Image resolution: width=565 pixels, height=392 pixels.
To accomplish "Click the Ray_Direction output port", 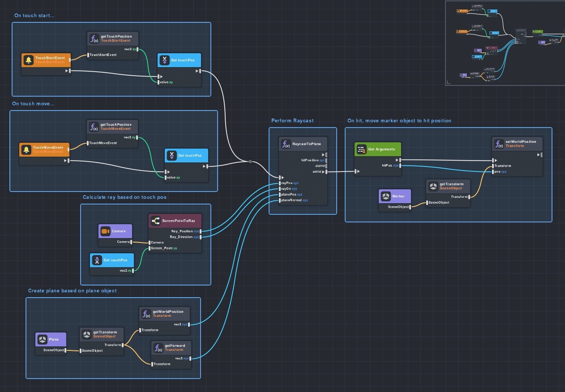I will click(201, 237).
